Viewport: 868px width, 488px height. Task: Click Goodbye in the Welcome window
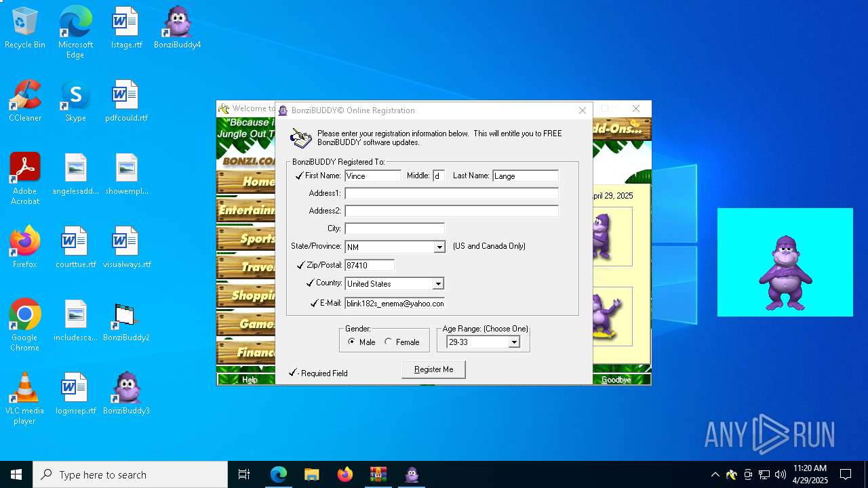click(616, 380)
